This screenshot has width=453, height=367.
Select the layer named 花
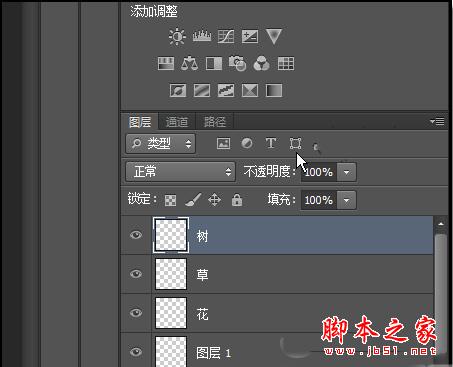277,313
